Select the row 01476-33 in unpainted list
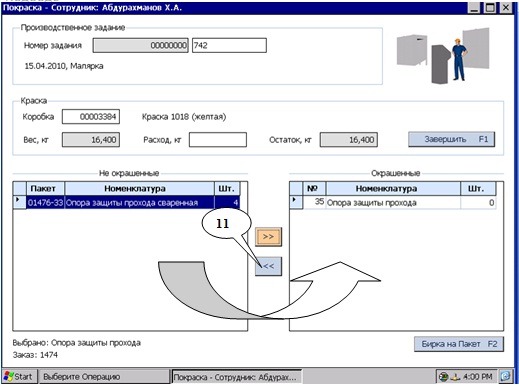 133,203
